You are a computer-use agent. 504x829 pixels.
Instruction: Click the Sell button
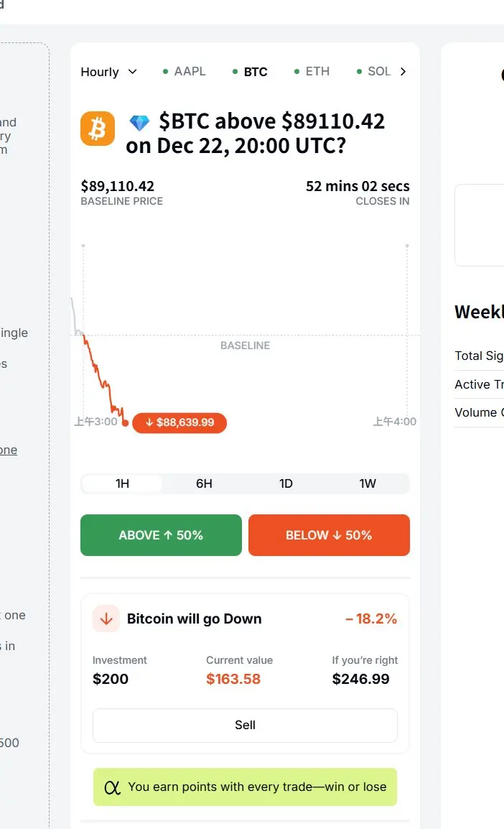click(x=245, y=725)
